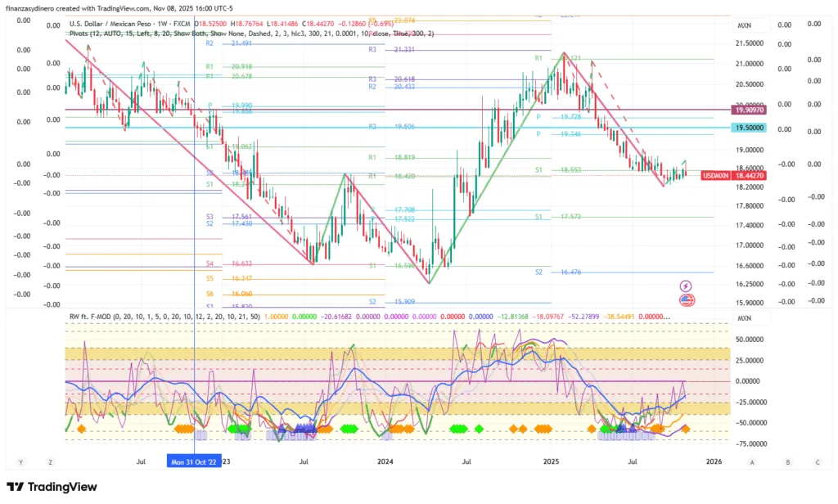Open the MXN currency selector on the price chart
The width and height of the screenshot is (838, 504).
click(x=744, y=25)
